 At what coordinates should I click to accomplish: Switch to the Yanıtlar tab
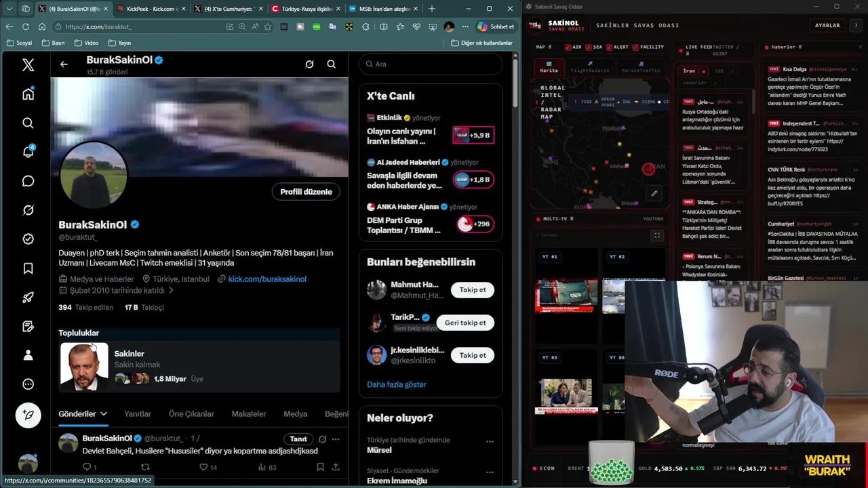coord(137,413)
